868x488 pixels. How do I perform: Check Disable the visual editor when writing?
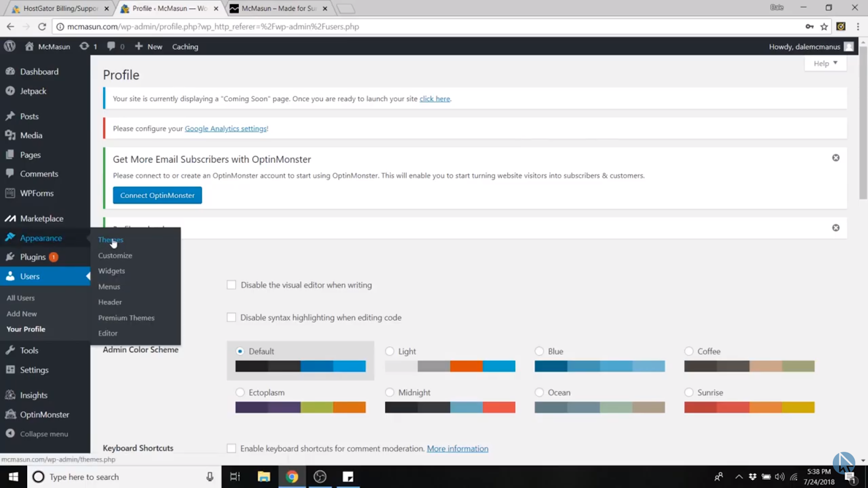[x=232, y=285]
